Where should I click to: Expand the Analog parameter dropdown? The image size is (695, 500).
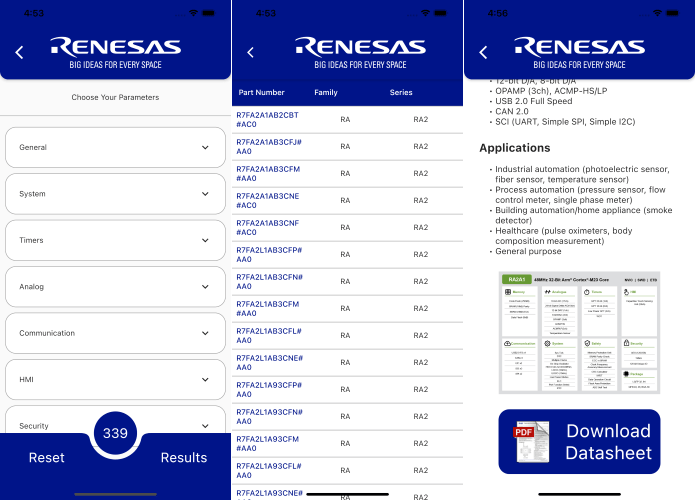coord(115,287)
